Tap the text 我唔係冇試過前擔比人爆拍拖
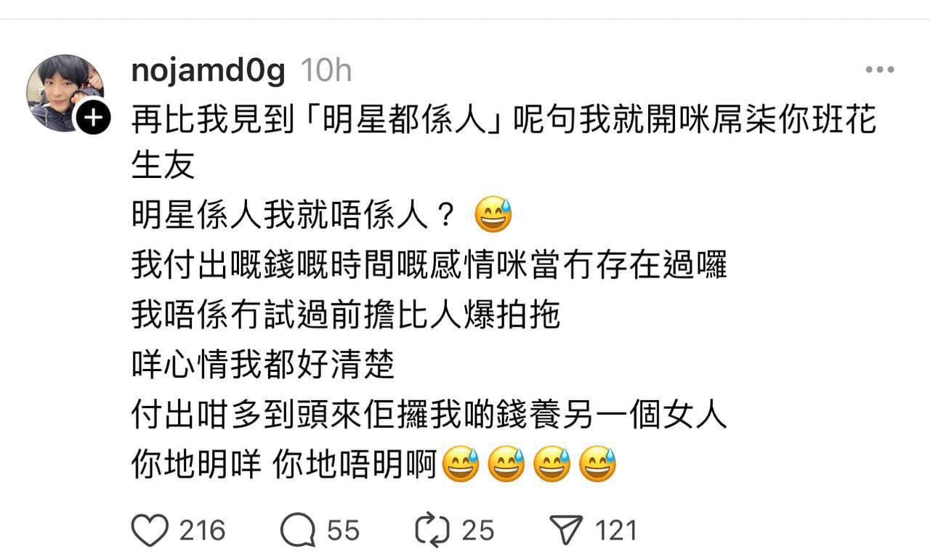 pyautogui.click(x=346, y=316)
